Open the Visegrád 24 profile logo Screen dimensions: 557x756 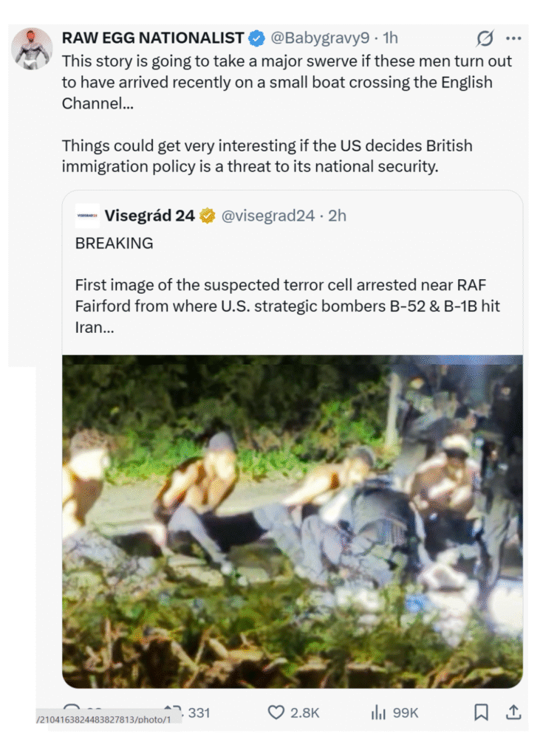pyautogui.click(x=87, y=216)
